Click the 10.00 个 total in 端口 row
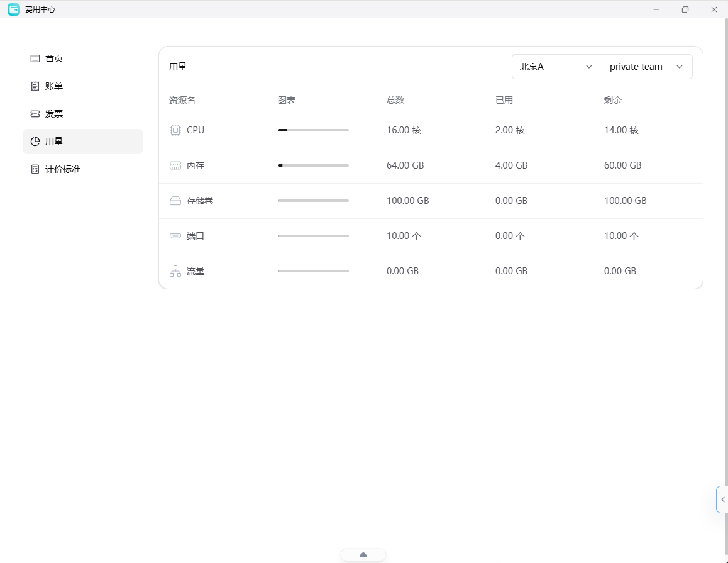 coord(404,236)
